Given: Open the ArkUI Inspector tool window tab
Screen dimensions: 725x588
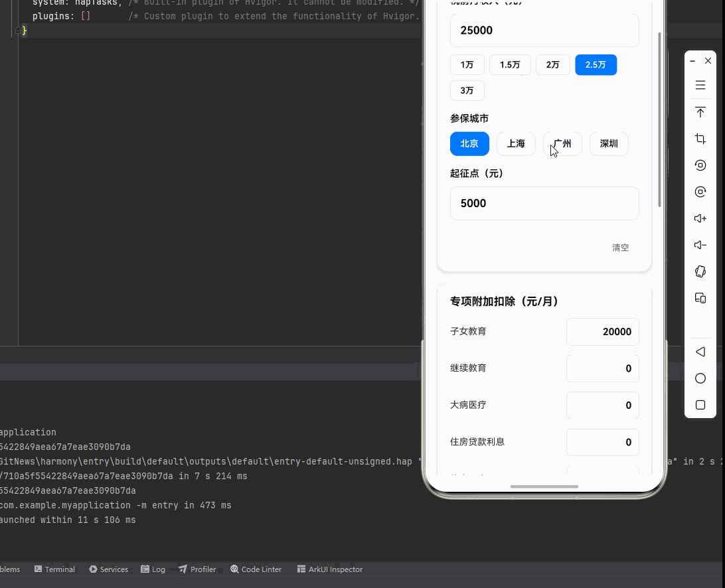Looking at the screenshot, I should (330, 569).
